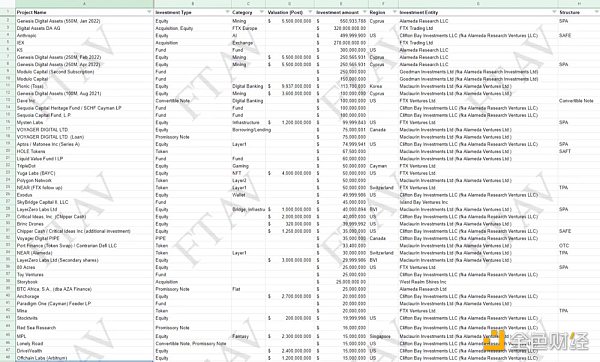This screenshot has height=362, width=600.
Task: Open the Region column filter arrow
Action: 394,12
